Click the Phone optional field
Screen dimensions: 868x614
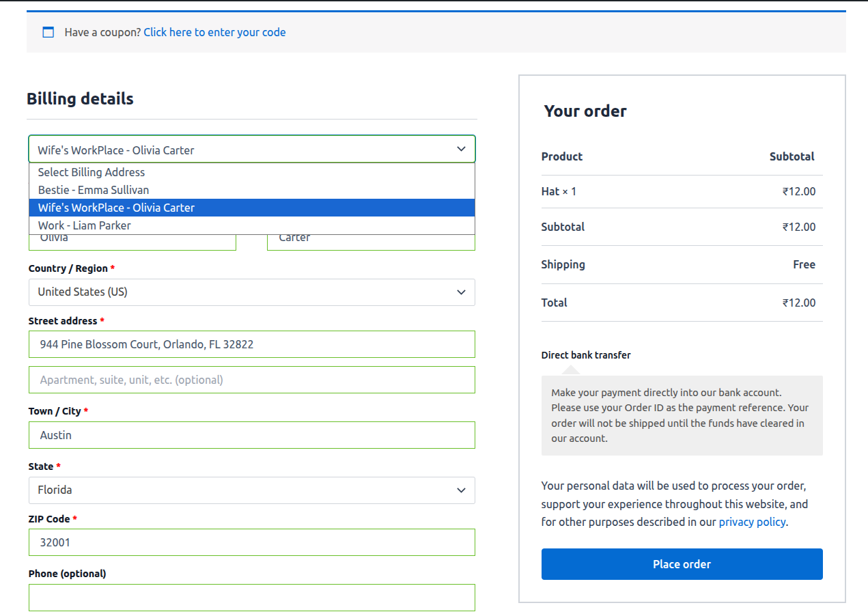click(251, 597)
